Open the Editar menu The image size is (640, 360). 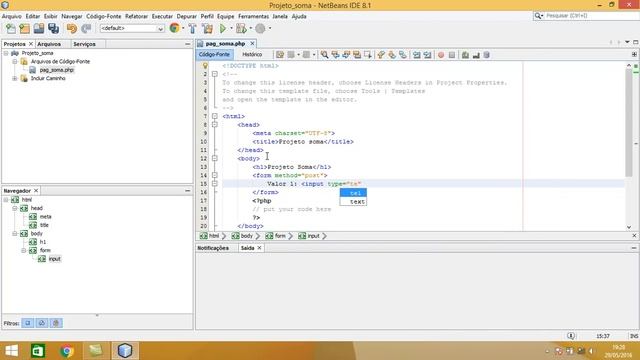pyautogui.click(x=33, y=16)
